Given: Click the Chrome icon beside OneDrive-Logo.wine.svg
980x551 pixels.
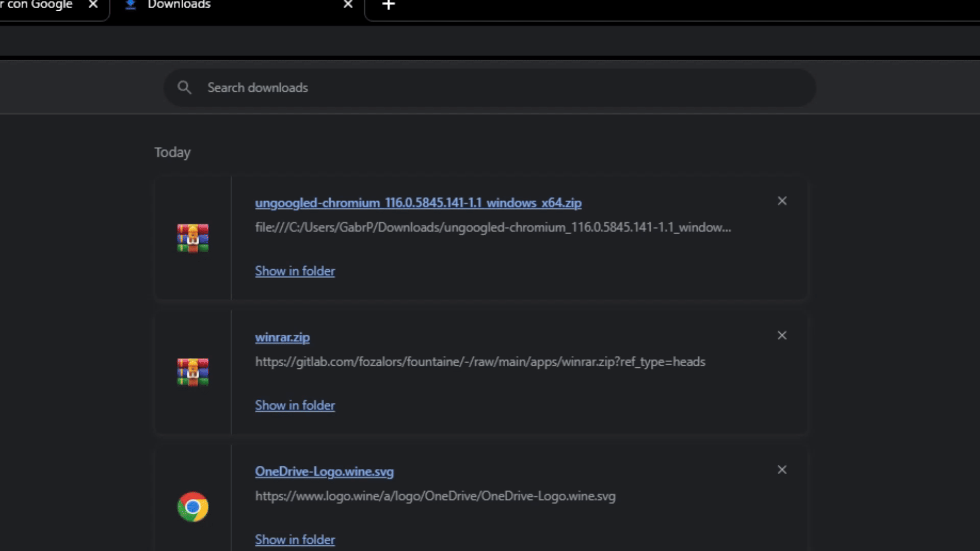Looking at the screenshot, I should pos(192,507).
